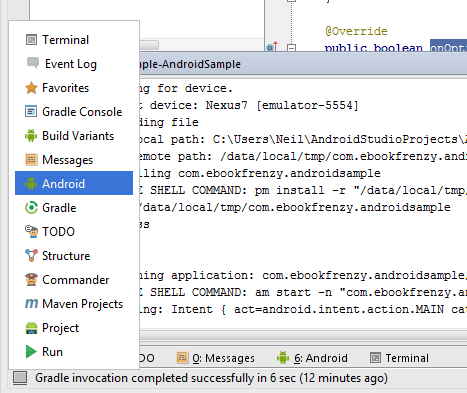Click the Messages icon in popup menu
This screenshot has width=467, height=393.
[31, 160]
